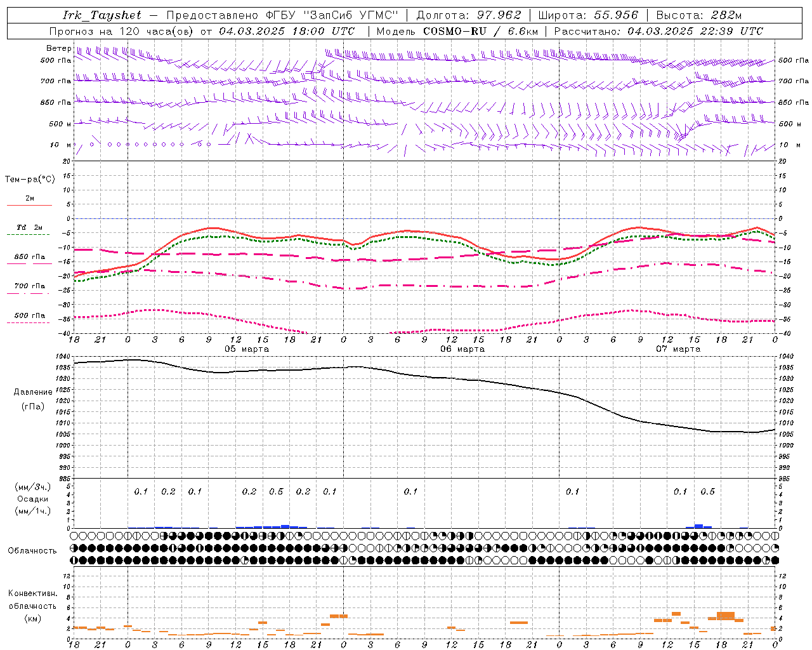Click the 06 марта date label
The height and width of the screenshot is (650, 812).
(462, 349)
